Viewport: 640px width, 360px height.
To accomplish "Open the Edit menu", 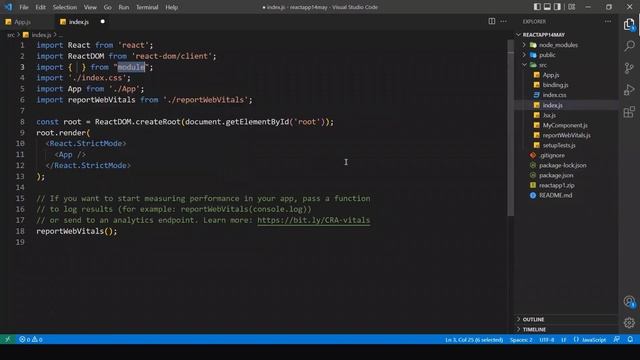I will click(40, 7).
